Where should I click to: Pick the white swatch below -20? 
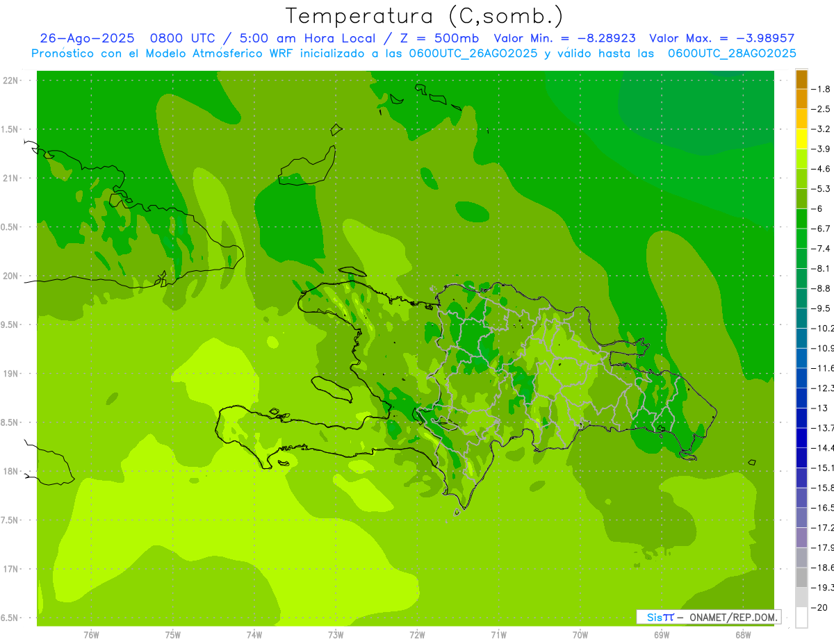coord(801,618)
